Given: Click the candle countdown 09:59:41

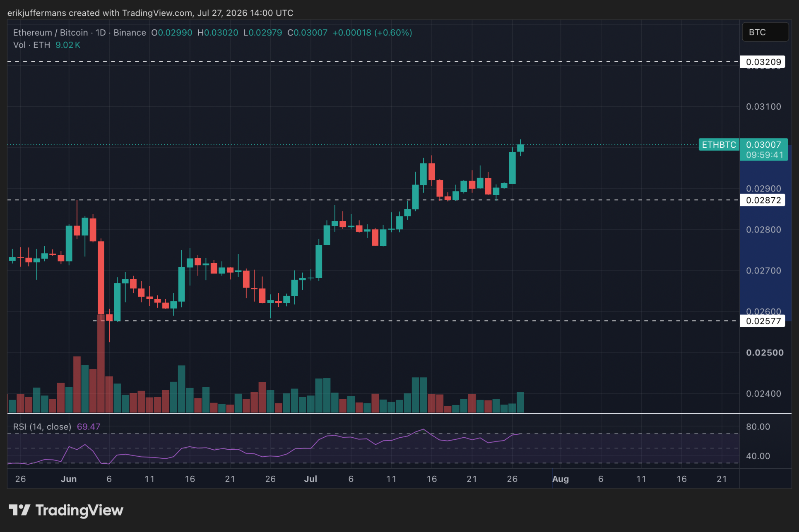Looking at the screenshot, I should (764, 155).
